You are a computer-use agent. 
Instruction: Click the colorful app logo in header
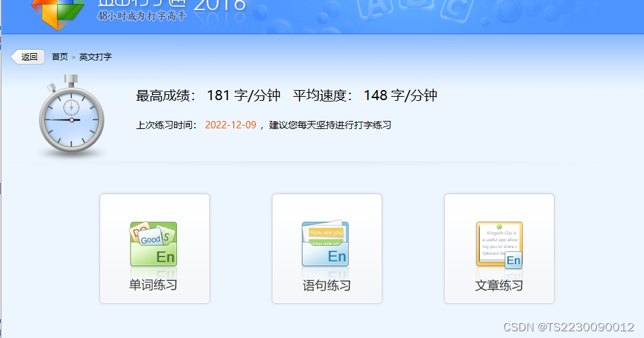[57, 14]
